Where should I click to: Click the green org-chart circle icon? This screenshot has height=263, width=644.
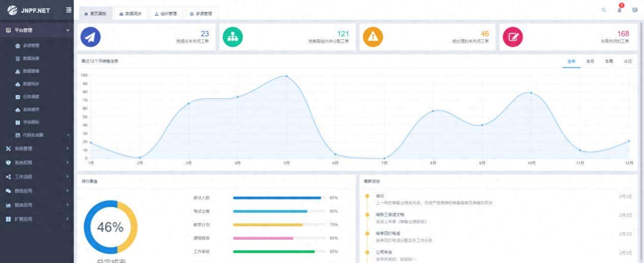(233, 37)
